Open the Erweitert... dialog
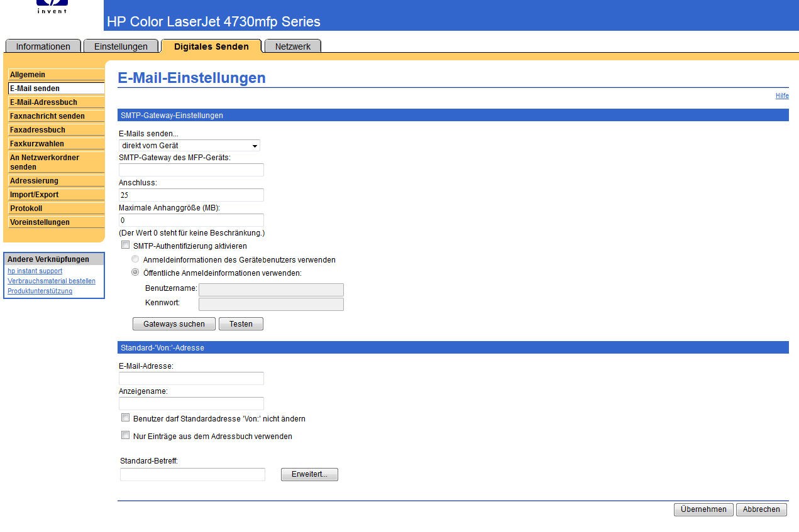This screenshot has height=532, width=799. [x=309, y=474]
